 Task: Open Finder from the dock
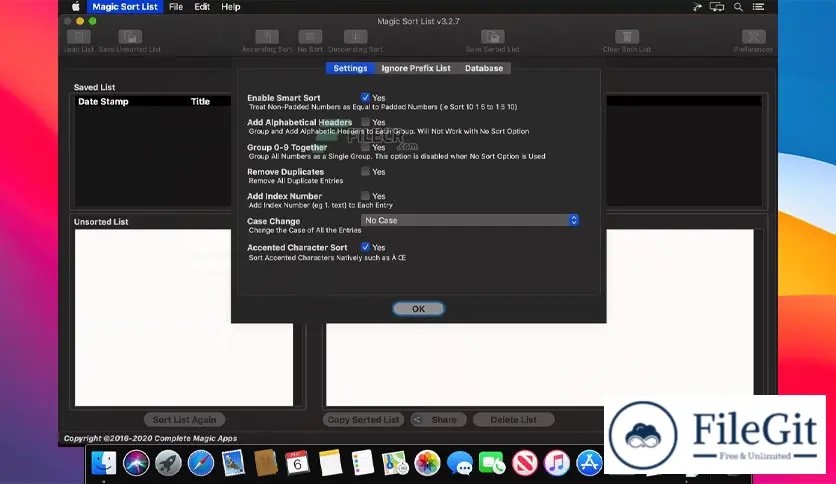click(x=103, y=463)
